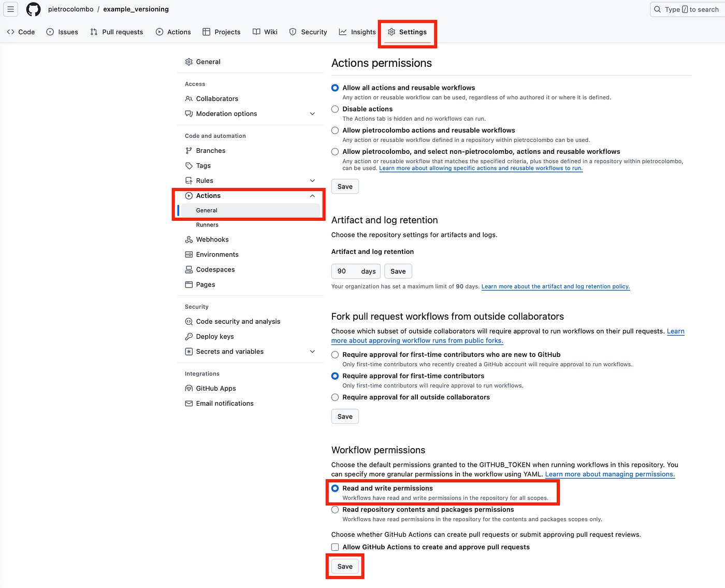Select Allow pietrocolombo actions and reusable workflows
The height and width of the screenshot is (588, 725).
(x=335, y=131)
